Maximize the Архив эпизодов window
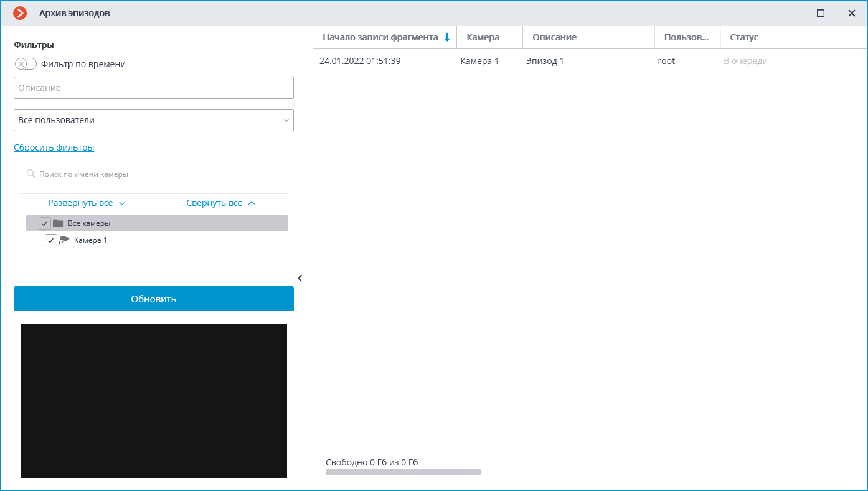This screenshot has width=868, height=491. [x=821, y=13]
